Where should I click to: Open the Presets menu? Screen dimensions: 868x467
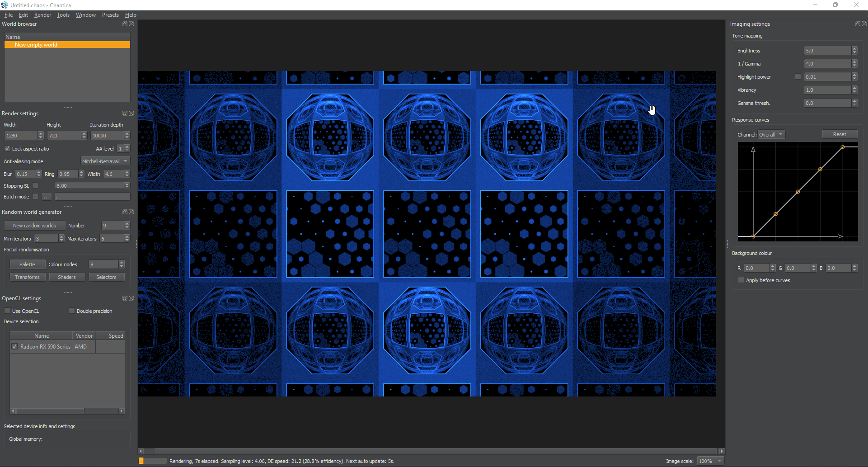click(x=110, y=15)
